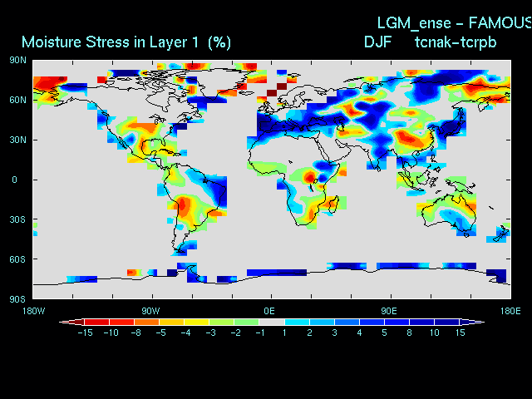Select the '0E' longitude axis label
Image resolution: width=532 pixels, height=399 pixels.
pos(270,311)
